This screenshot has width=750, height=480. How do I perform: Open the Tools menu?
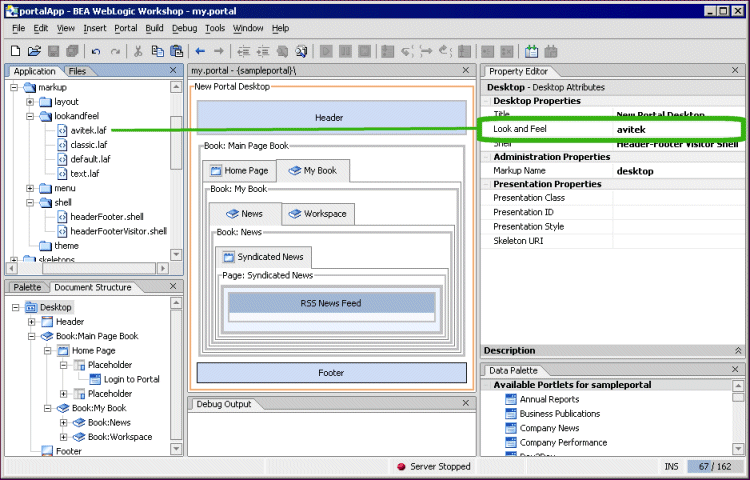[x=215, y=28]
